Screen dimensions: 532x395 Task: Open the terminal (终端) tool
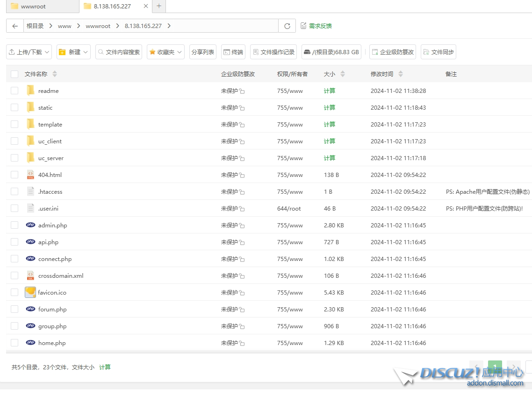coord(233,52)
